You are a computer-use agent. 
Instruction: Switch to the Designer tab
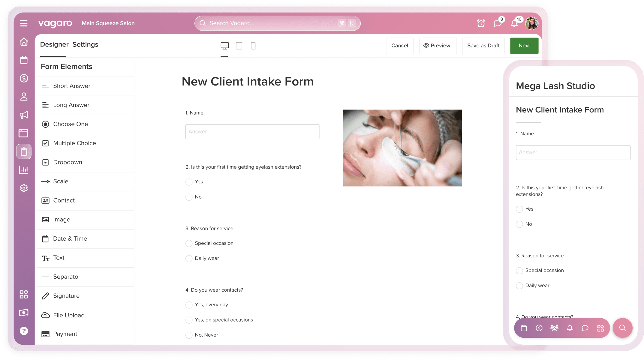pyautogui.click(x=54, y=44)
